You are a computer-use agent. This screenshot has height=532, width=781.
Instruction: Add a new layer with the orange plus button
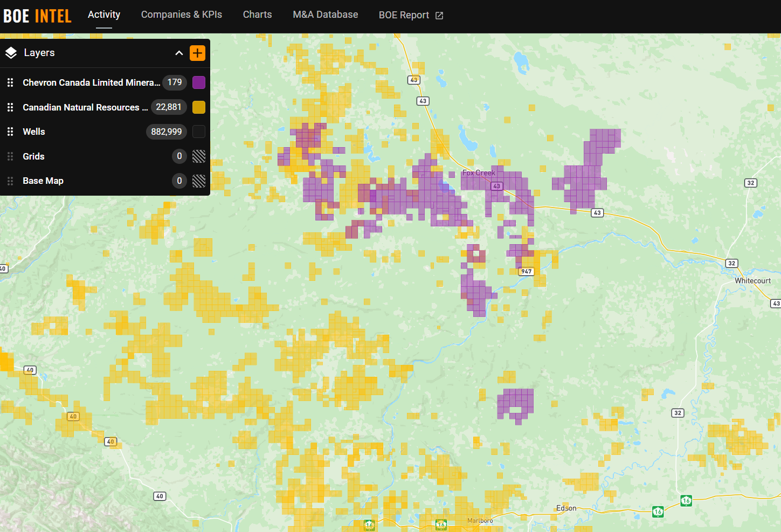(x=197, y=53)
